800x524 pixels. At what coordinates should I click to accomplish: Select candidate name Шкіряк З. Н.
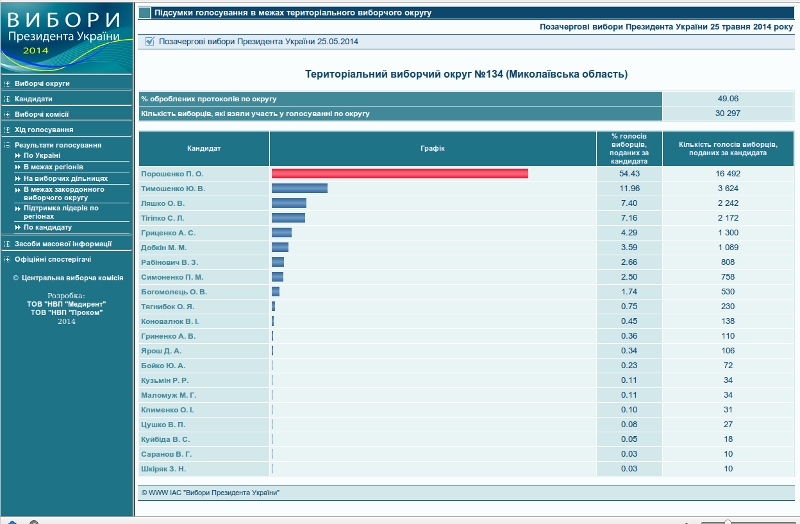pyautogui.click(x=163, y=469)
